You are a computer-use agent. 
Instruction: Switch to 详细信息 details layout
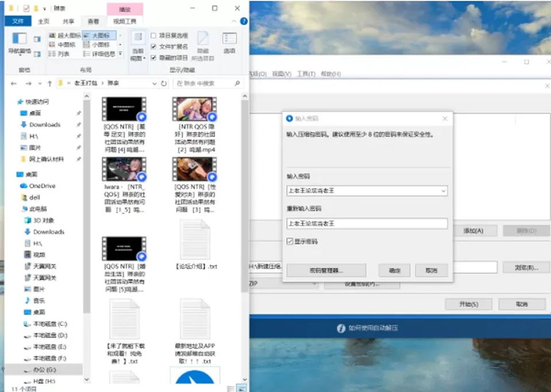tap(99, 54)
